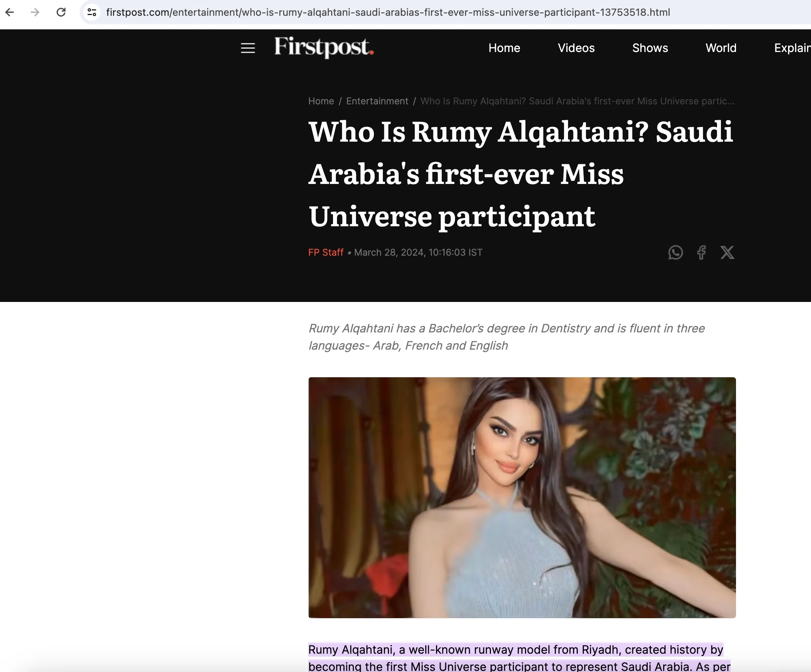Share article via WhatsApp icon

(675, 252)
